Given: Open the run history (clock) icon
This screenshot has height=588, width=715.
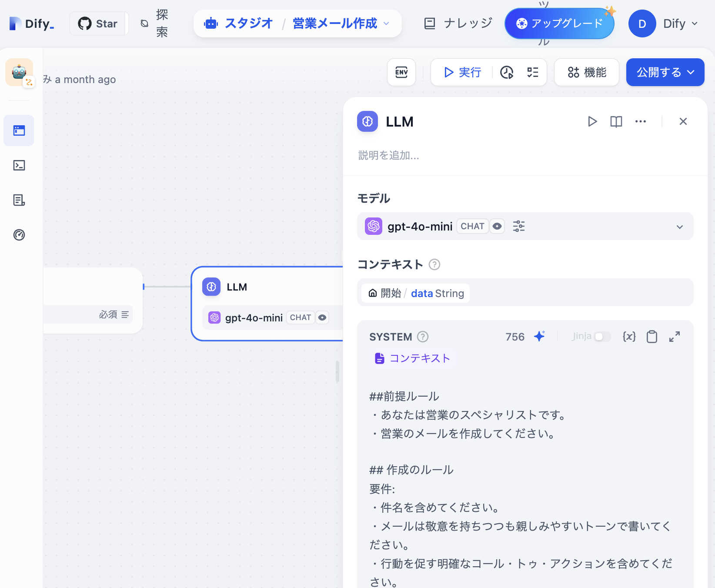Looking at the screenshot, I should pos(507,72).
